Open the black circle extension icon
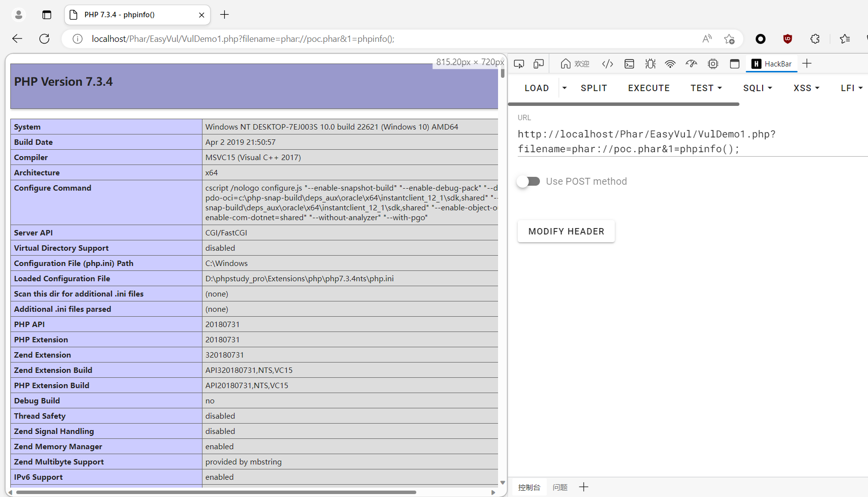 [761, 39]
